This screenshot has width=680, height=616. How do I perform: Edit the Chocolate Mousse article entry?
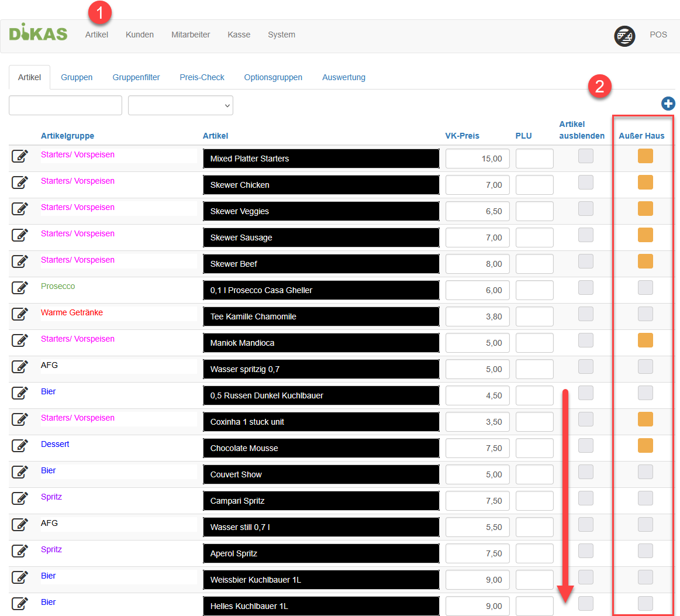pos(20,446)
